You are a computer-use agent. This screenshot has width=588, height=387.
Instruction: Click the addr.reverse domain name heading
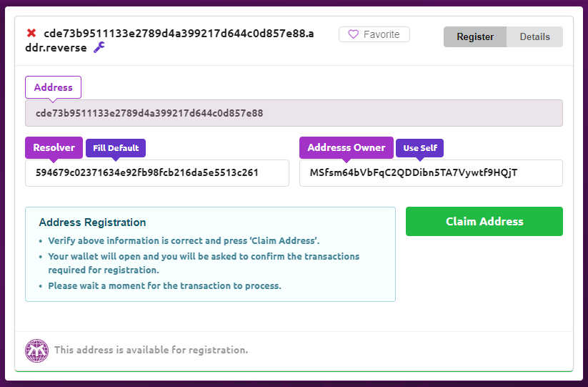click(x=169, y=41)
